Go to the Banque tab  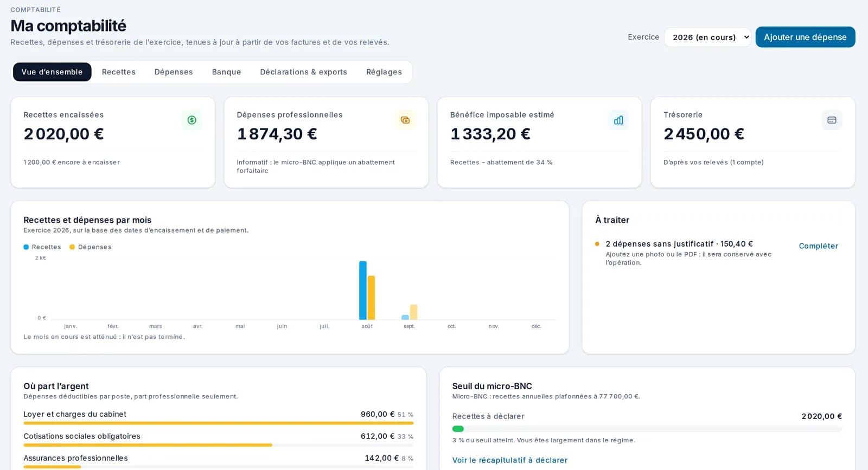pyautogui.click(x=226, y=72)
